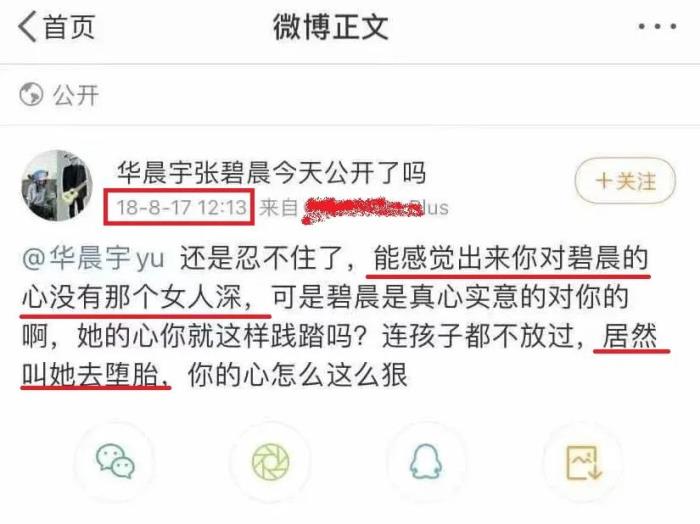The image size is (700, 524).
Task: Follow the user with +关注 button
Action: (x=625, y=182)
